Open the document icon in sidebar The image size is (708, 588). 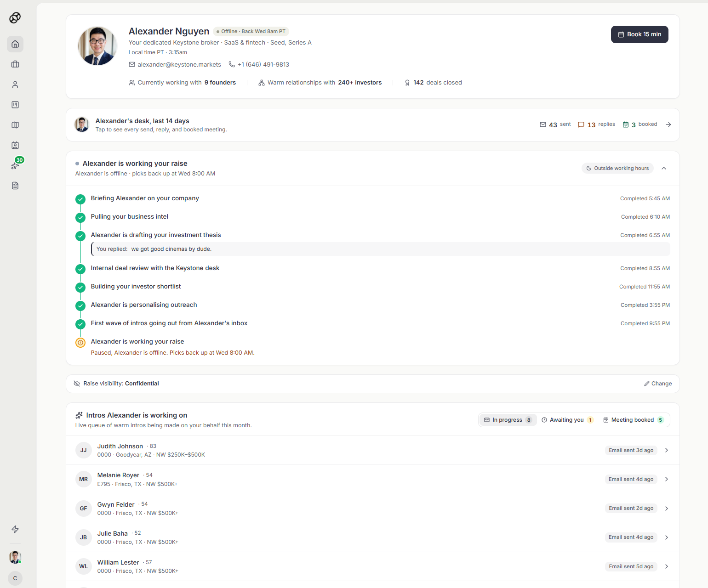(15, 186)
